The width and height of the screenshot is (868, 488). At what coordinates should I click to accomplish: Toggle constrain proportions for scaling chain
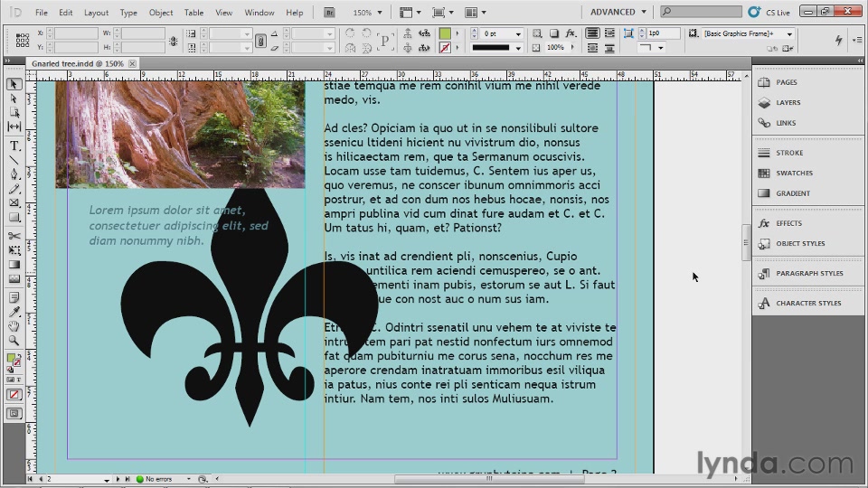(x=260, y=41)
